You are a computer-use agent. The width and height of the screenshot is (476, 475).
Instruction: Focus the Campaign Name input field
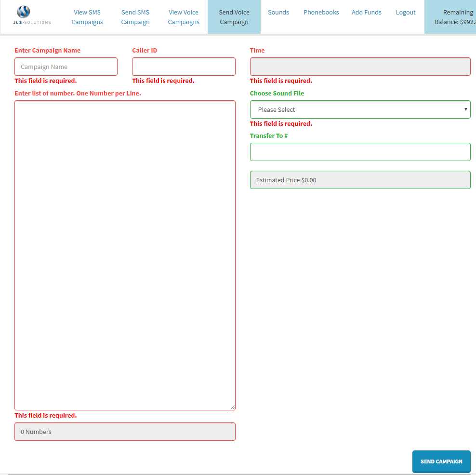pyautogui.click(x=66, y=67)
